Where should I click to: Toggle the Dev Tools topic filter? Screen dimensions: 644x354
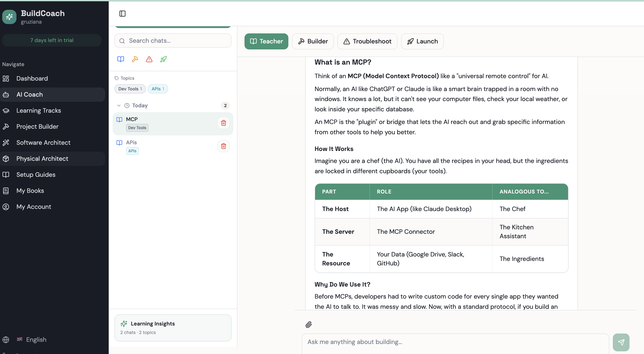tap(130, 89)
